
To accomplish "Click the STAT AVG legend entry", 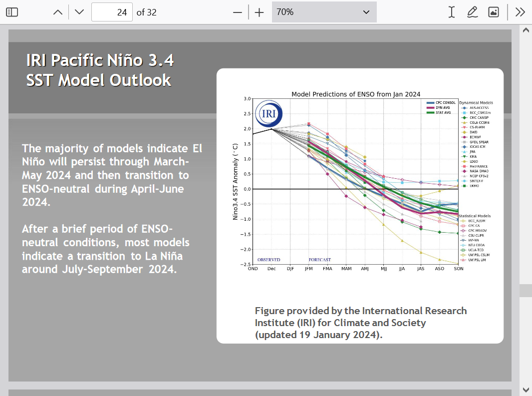I will [x=439, y=113].
